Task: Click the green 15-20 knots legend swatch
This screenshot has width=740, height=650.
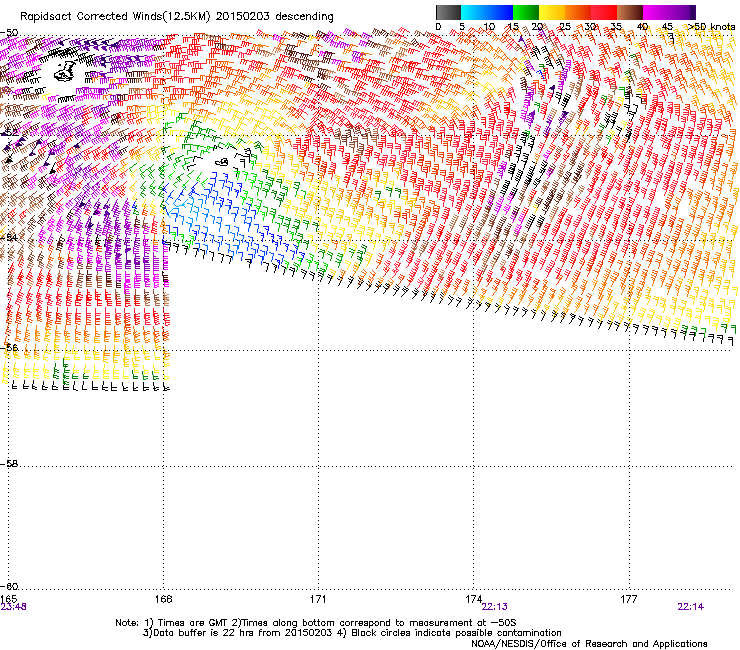Action: (x=526, y=12)
